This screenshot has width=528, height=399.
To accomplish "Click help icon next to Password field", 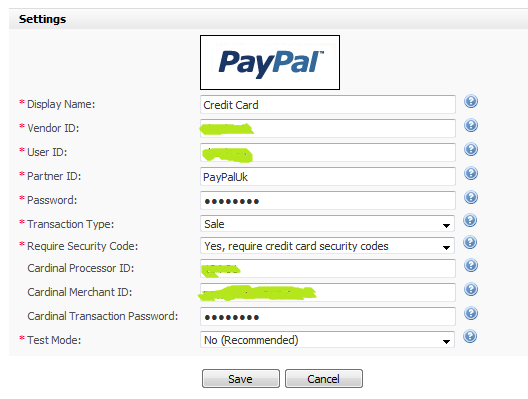I will [471, 197].
